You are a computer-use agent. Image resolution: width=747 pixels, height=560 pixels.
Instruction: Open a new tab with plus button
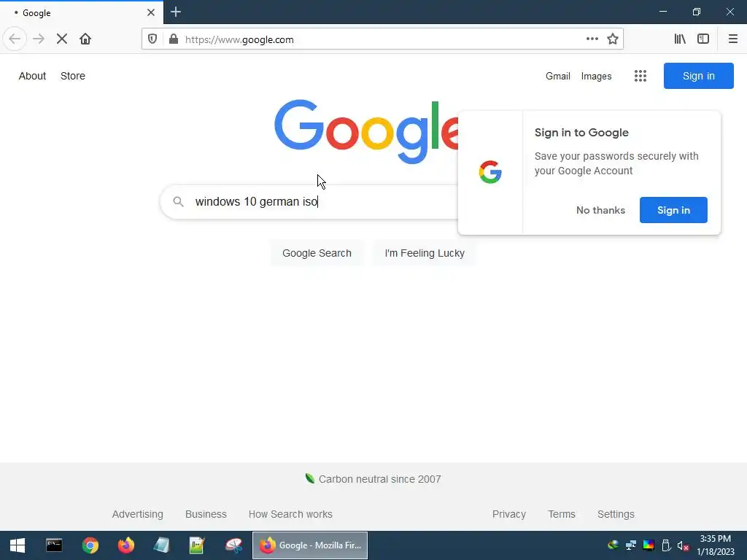(176, 12)
